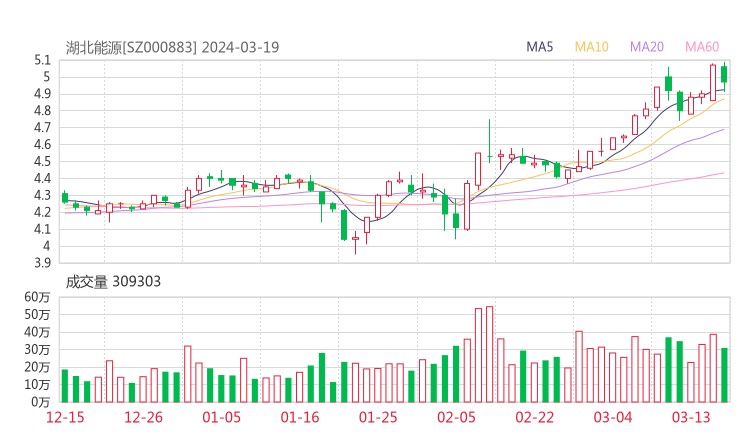Click the candlestick with long wick reaching 4.75

(x=489, y=141)
